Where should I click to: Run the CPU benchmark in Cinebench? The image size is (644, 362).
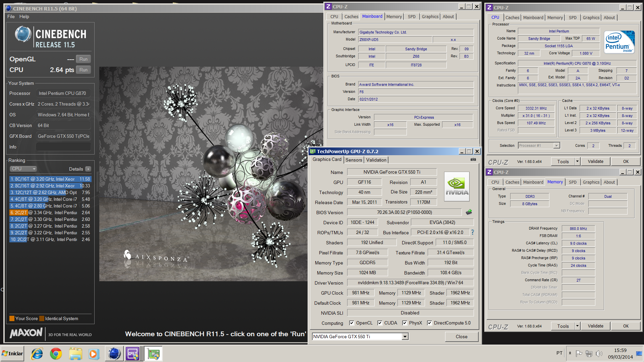coord(84,70)
